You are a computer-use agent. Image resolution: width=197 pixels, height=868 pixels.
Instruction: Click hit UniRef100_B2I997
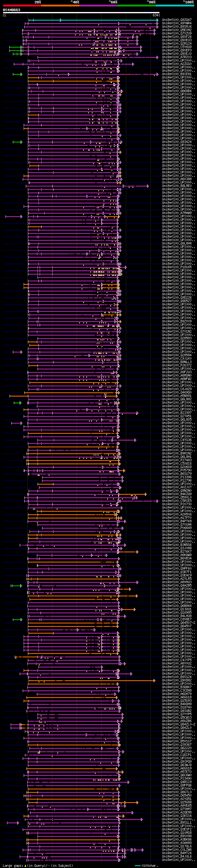[177, 413]
